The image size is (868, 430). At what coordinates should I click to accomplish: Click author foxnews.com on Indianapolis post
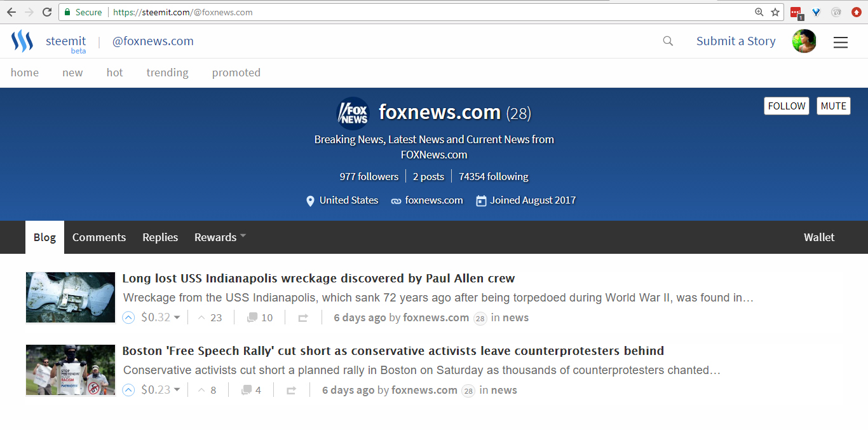[436, 317]
